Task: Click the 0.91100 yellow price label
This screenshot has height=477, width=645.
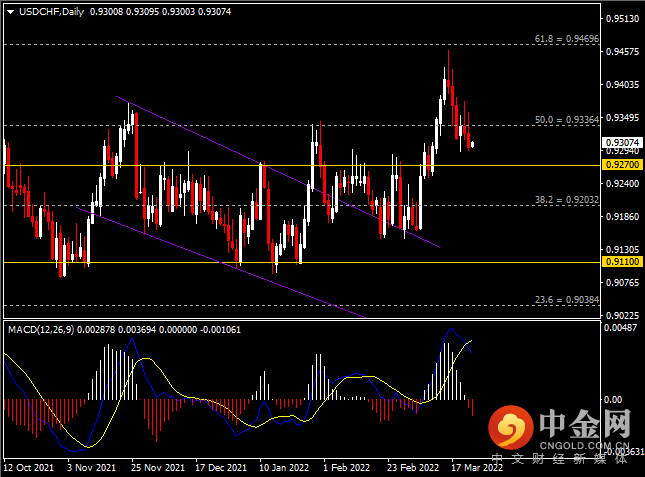Action: [622, 262]
